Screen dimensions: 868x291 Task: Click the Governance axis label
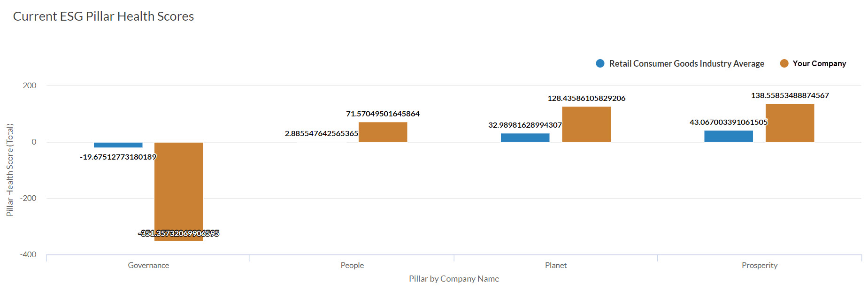(148, 265)
